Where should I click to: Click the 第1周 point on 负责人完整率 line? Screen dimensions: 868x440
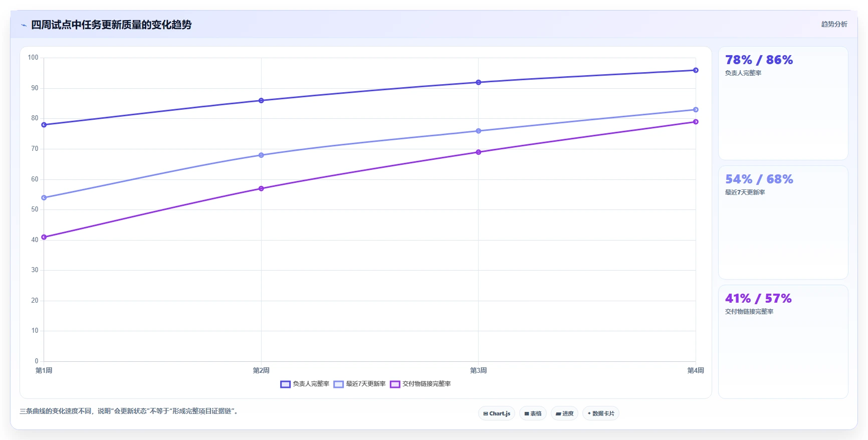44,125
